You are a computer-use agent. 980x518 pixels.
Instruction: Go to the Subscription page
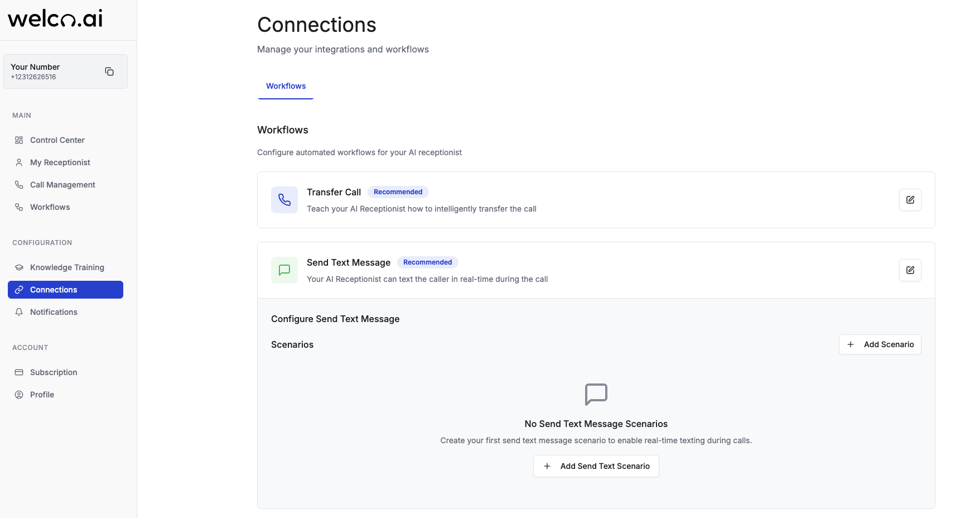click(65, 372)
